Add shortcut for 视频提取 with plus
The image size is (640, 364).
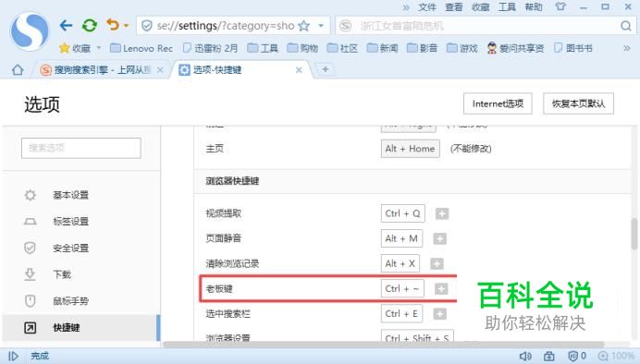442,213
